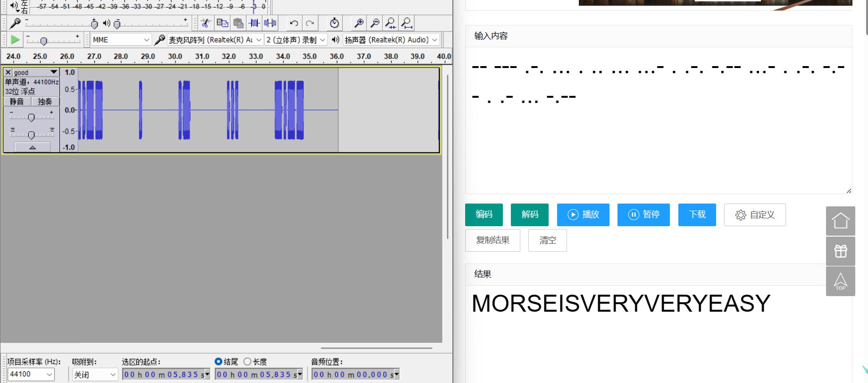Undo the last edit

(294, 23)
